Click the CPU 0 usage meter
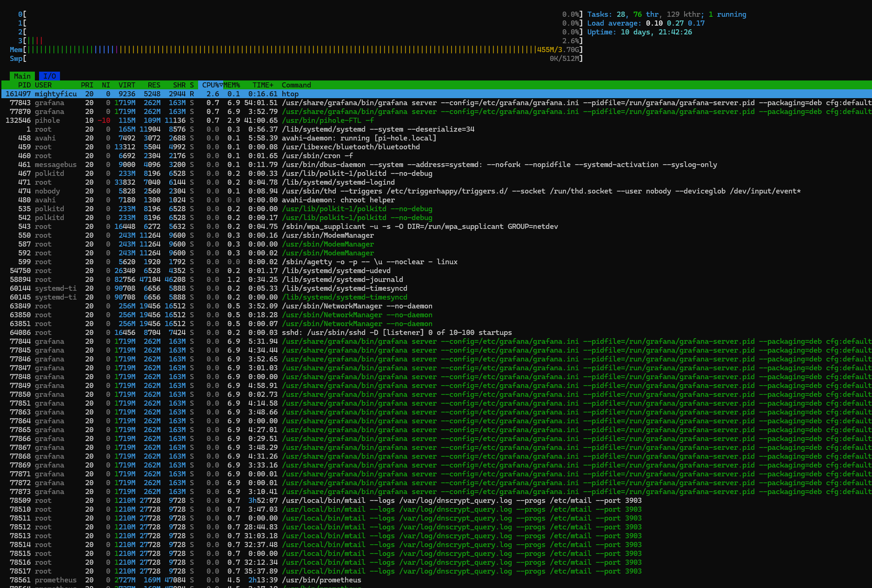Viewport: 872px width, 588px height. (x=300, y=14)
